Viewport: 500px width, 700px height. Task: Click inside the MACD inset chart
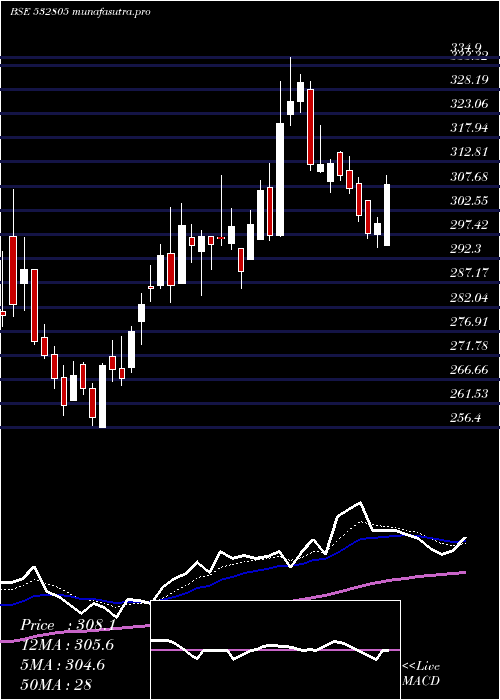click(275, 650)
